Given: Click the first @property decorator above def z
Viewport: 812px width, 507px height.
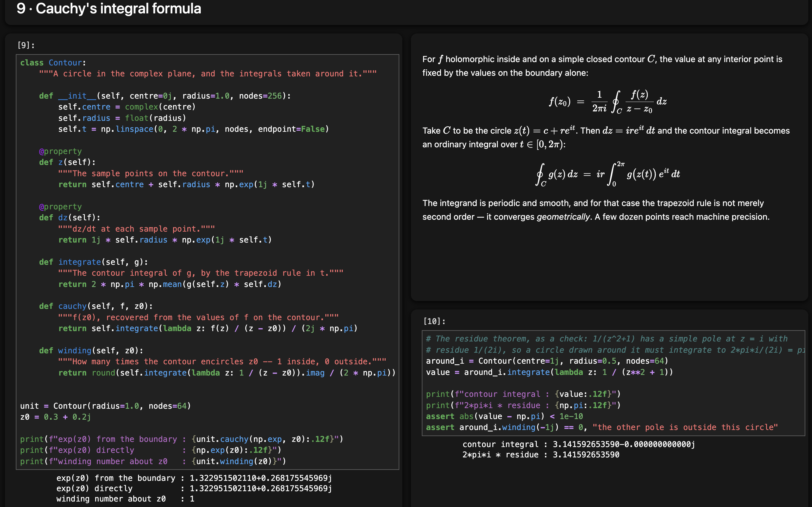Looking at the screenshot, I should pyautogui.click(x=60, y=151).
